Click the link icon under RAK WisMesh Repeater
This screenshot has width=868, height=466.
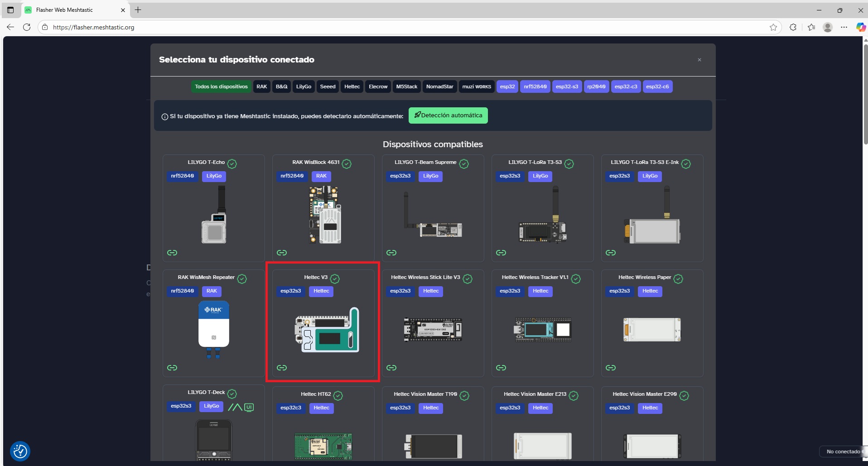tap(172, 368)
